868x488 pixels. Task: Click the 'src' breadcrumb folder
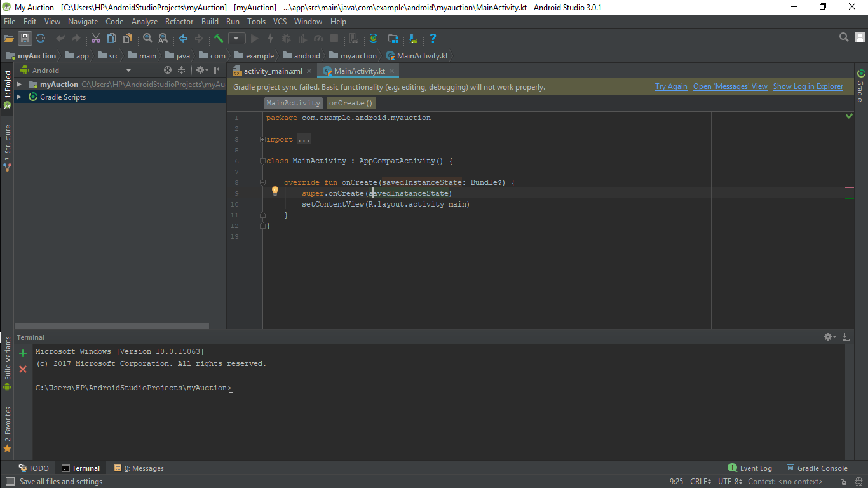108,56
